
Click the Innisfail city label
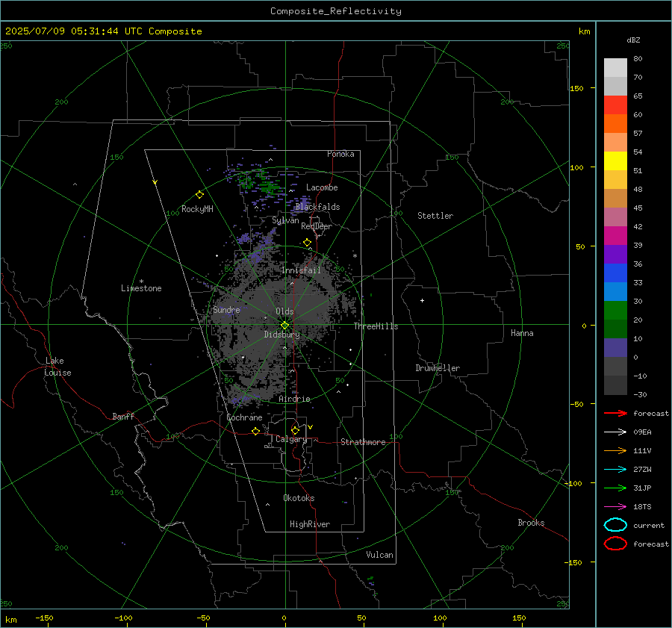(x=301, y=270)
